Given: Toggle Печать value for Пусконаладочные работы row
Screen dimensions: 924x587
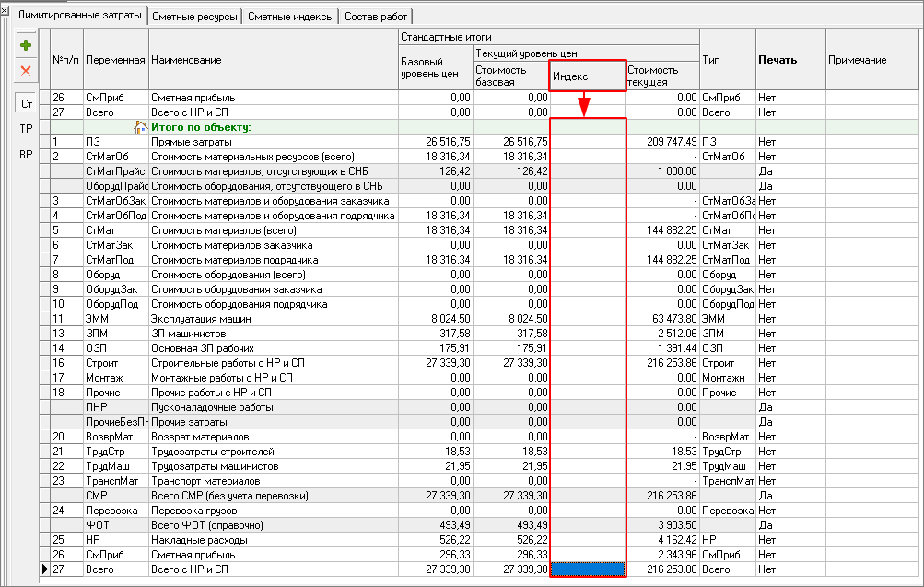Looking at the screenshot, I should 789,406.
